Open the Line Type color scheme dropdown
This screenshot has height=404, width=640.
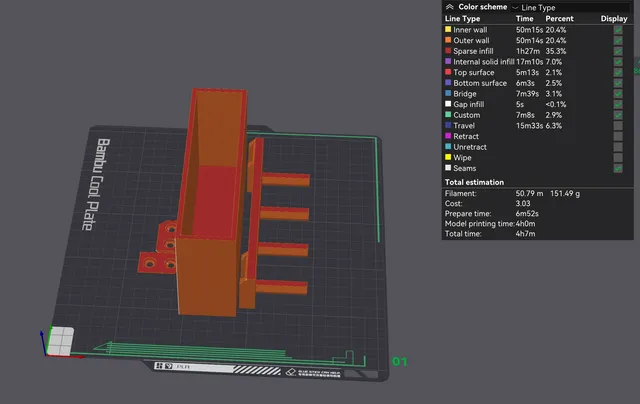pos(571,7)
